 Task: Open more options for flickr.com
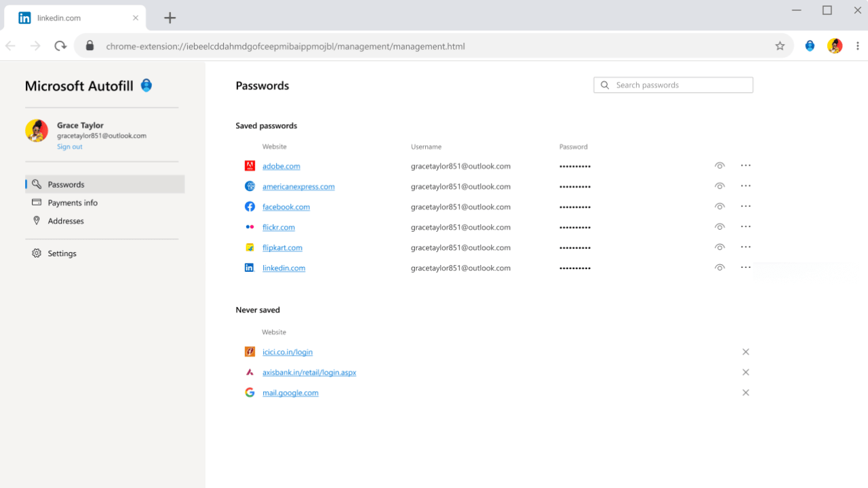[746, 226]
